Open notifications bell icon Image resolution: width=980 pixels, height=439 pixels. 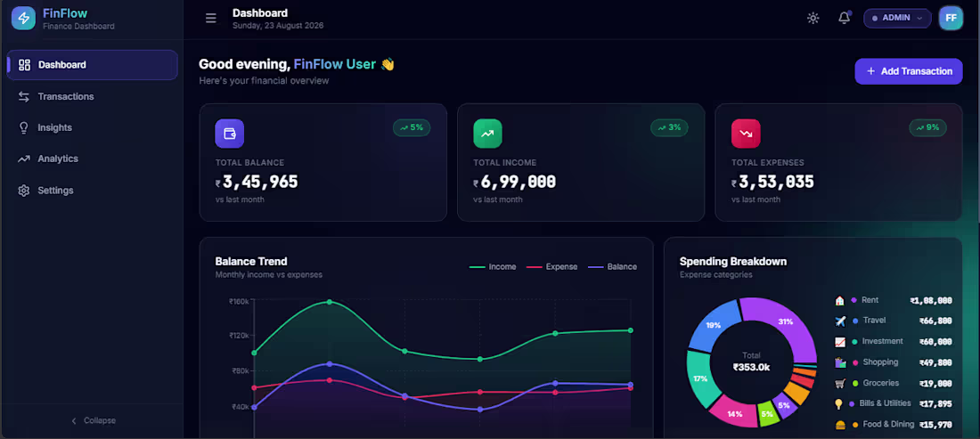[x=844, y=18]
